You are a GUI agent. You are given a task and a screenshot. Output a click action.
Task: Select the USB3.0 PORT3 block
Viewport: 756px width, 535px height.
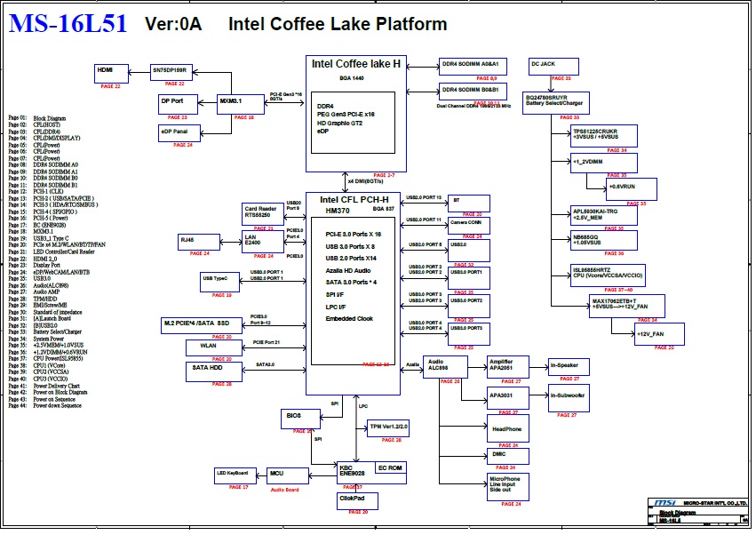click(x=469, y=334)
